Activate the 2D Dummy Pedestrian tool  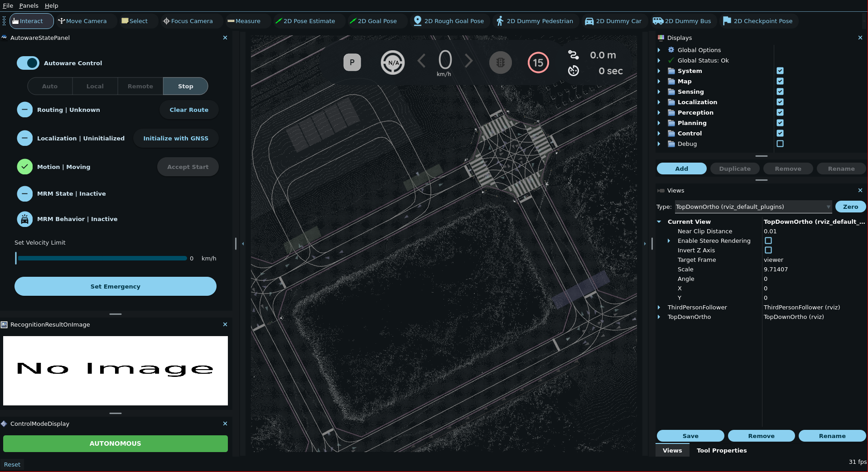click(x=535, y=21)
